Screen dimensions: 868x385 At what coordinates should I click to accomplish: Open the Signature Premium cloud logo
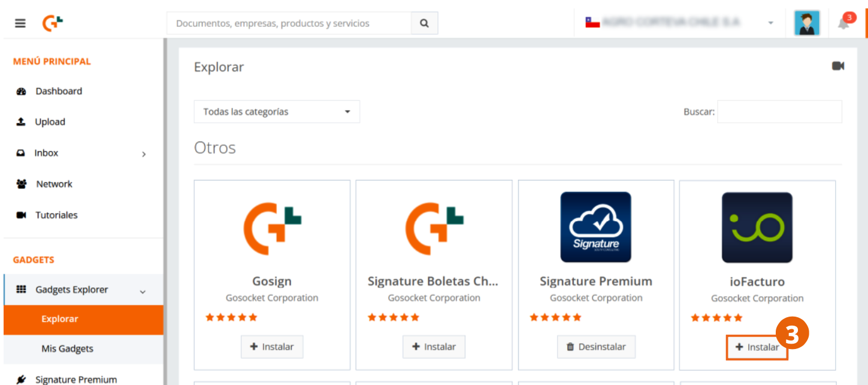(x=595, y=227)
